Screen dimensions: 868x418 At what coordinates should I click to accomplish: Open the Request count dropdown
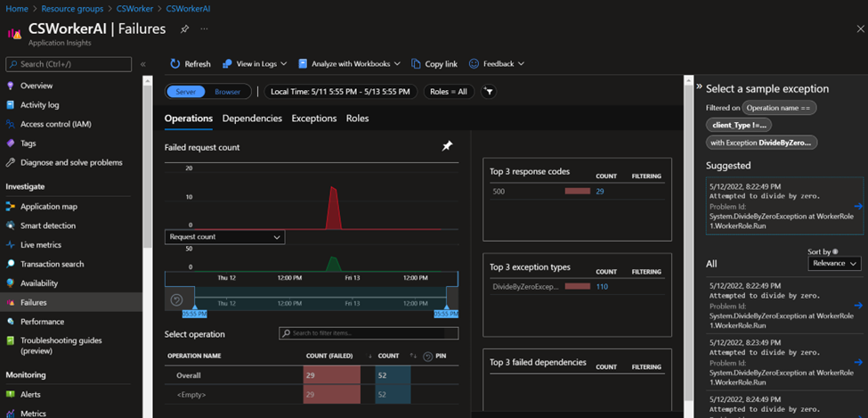tap(224, 237)
